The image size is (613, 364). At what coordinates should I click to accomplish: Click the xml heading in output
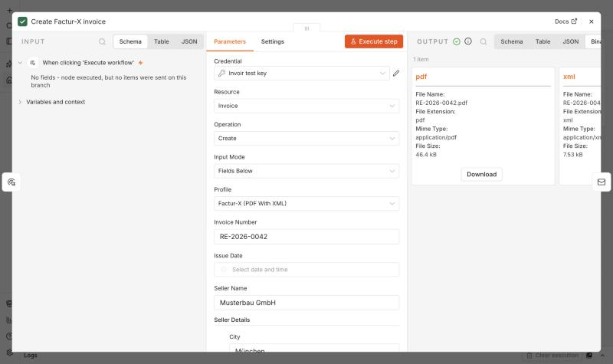pyautogui.click(x=569, y=77)
